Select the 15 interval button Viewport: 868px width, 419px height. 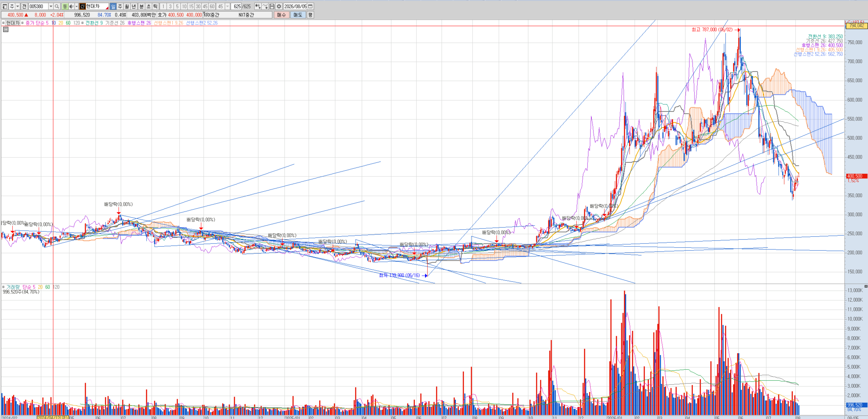pos(191,6)
